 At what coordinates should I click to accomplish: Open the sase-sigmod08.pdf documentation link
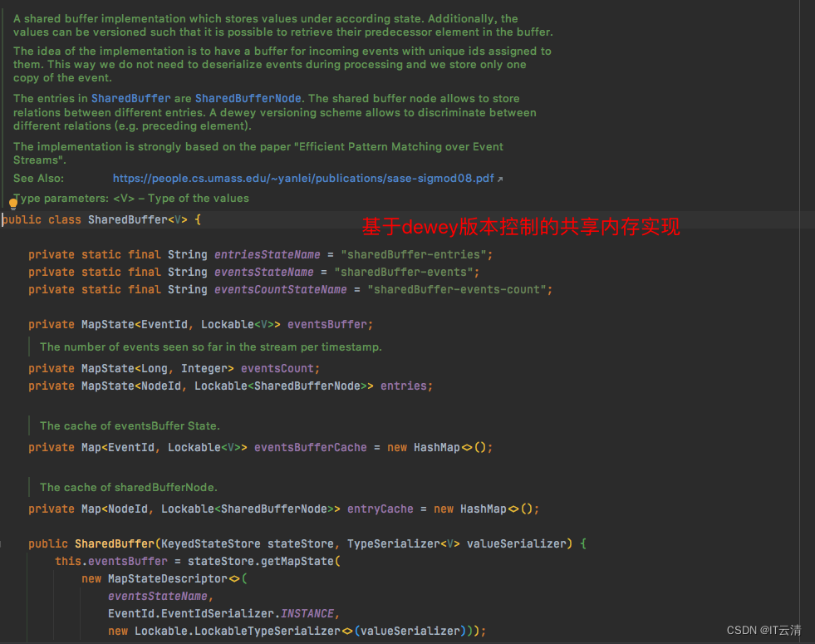point(303,179)
